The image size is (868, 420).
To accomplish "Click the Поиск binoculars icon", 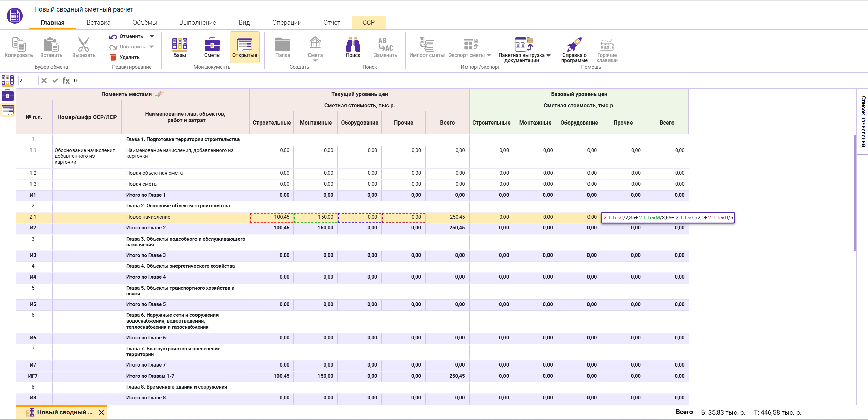I will 353,45.
